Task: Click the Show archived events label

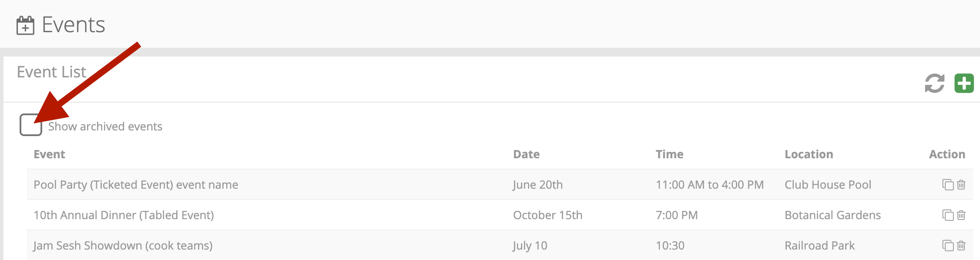Action: pyautogui.click(x=105, y=127)
